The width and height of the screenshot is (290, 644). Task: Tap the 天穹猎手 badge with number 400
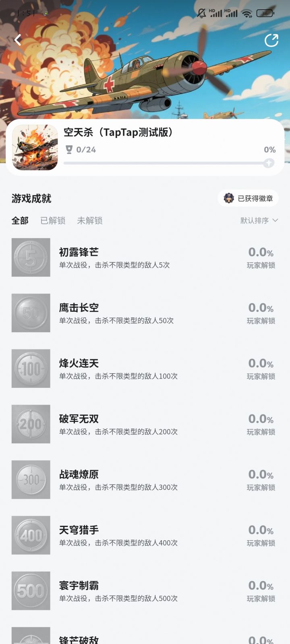click(31, 535)
